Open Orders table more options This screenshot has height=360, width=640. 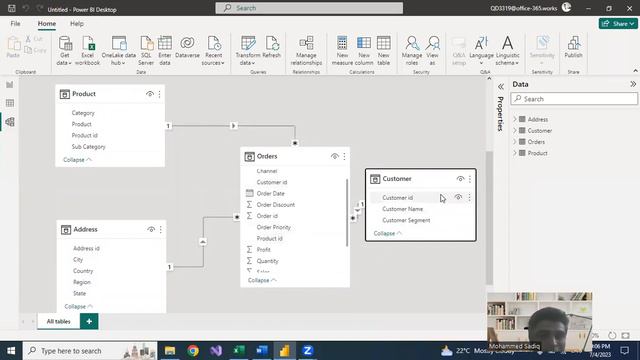coord(344,156)
